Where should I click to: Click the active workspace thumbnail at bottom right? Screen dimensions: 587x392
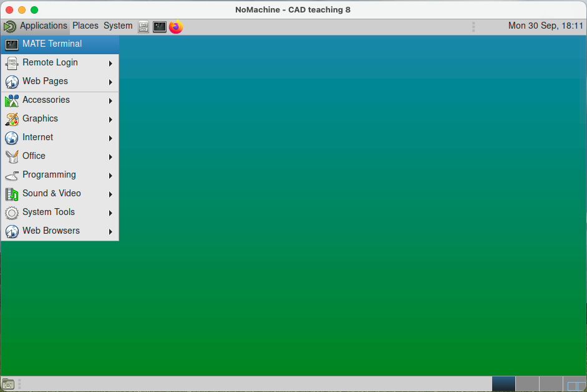tap(503, 384)
